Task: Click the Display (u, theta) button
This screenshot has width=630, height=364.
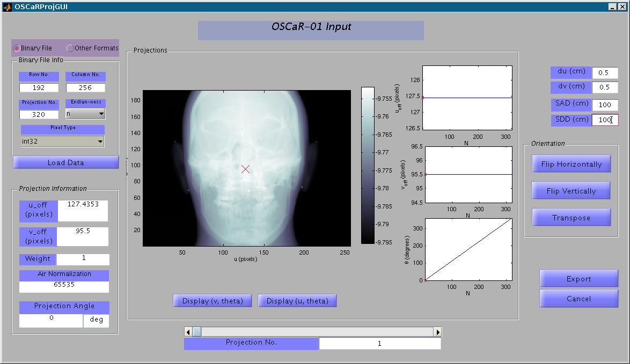Action: pyautogui.click(x=297, y=301)
